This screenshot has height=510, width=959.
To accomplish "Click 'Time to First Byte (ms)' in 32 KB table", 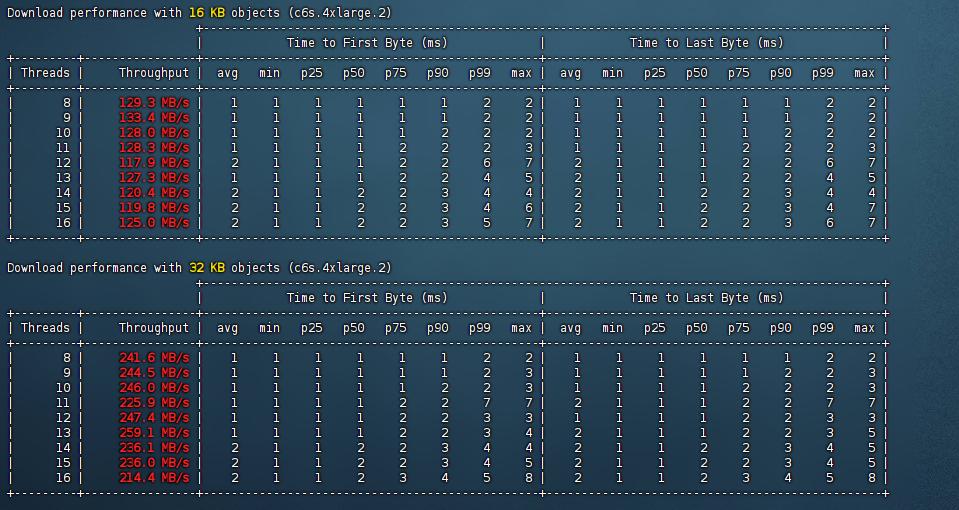I will pos(367,298).
